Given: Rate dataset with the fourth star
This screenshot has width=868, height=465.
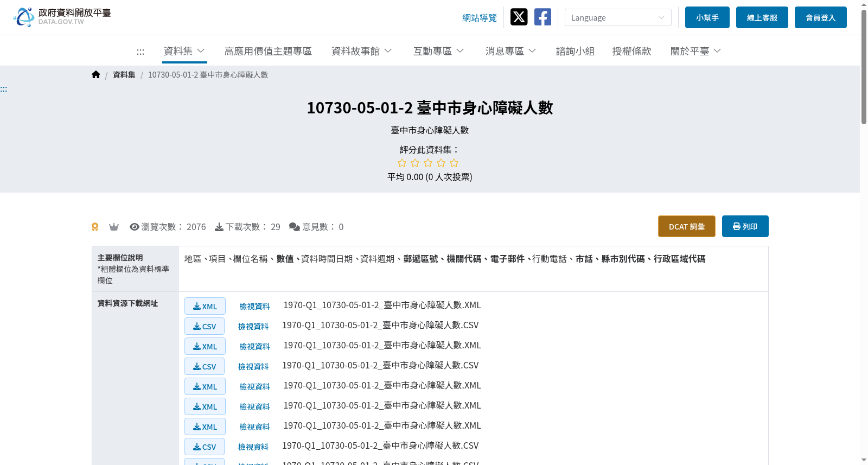Looking at the screenshot, I should tap(441, 163).
